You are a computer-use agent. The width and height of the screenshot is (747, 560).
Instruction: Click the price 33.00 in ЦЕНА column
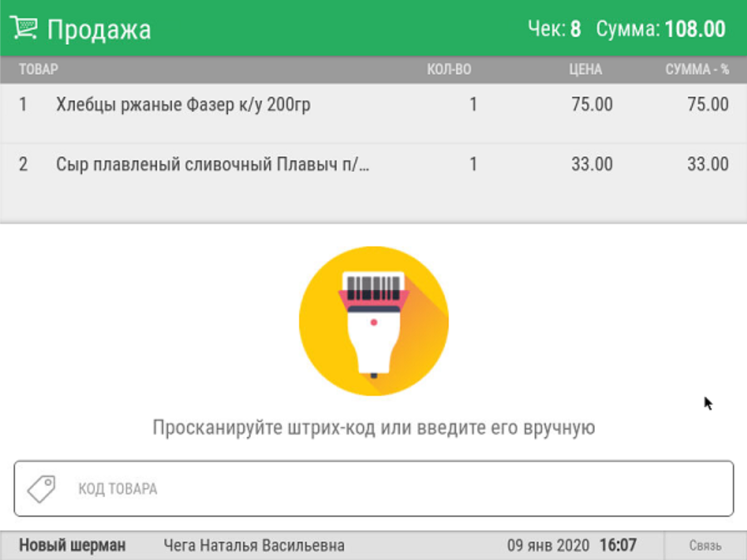coord(592,165)
